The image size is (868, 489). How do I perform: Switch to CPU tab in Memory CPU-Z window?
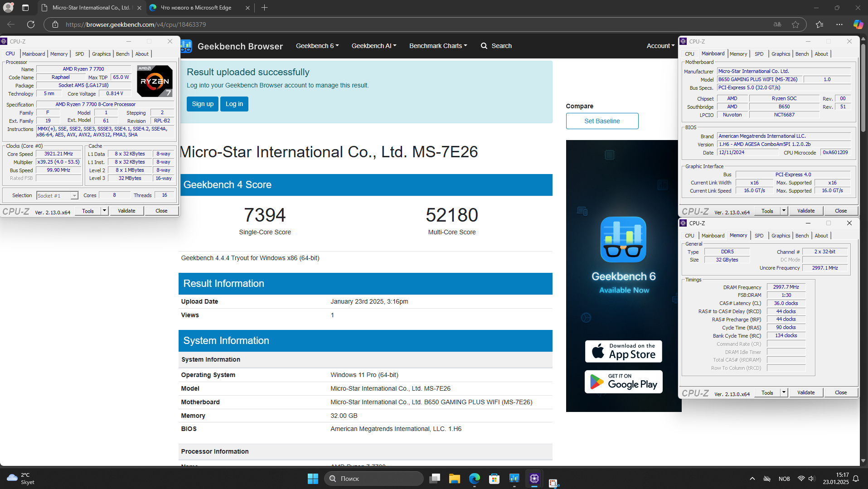689,236
